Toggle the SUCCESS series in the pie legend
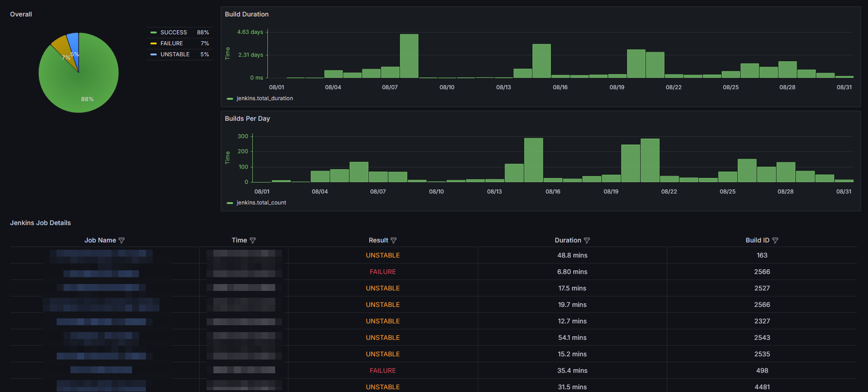 [x=173, y=32]
